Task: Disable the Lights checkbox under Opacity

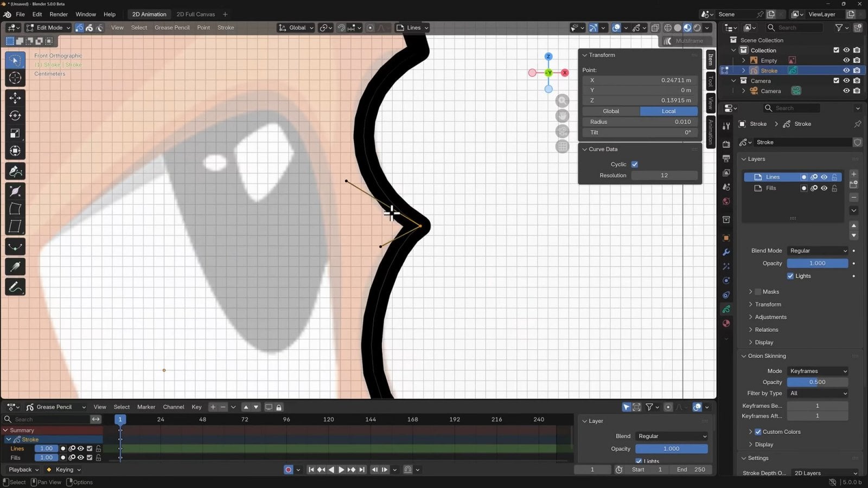Action: [790, 275]
